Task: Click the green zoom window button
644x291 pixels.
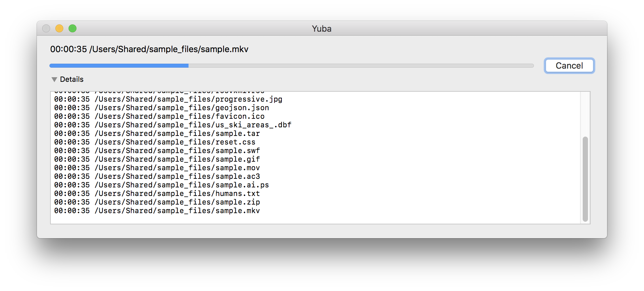Action: point(73,29)
